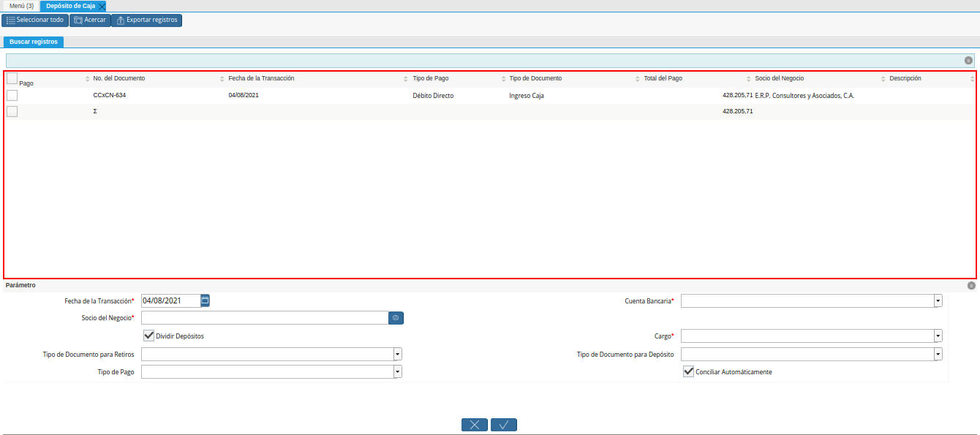Select the Buscar registros tab
This screenshot has height=435, width=980.
tap(34, 42)
